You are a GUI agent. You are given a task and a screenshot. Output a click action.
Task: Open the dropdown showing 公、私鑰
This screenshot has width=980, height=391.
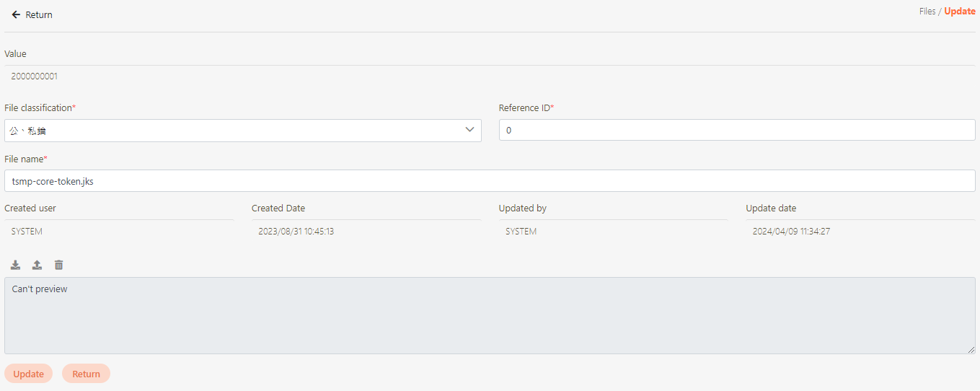pos(242,131)
